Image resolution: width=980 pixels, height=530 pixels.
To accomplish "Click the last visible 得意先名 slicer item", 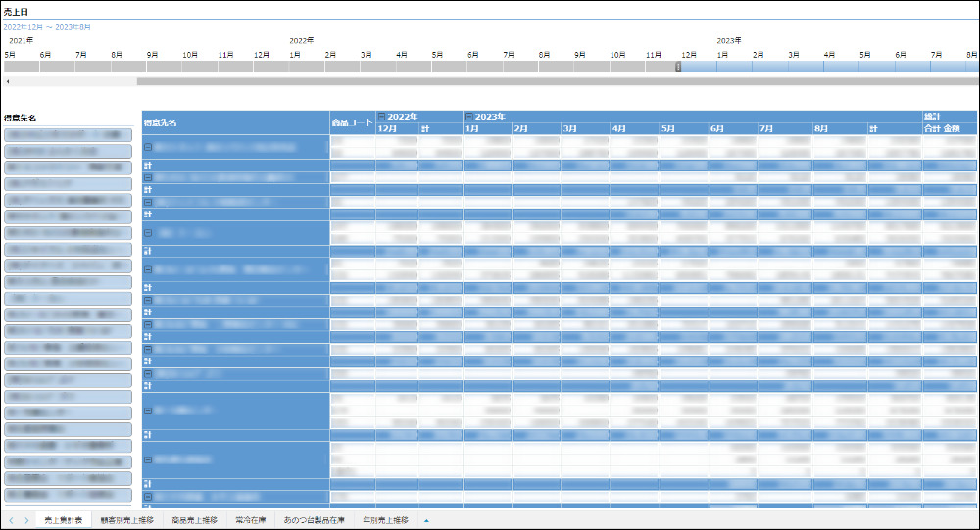I will click(x=68, y=496).
